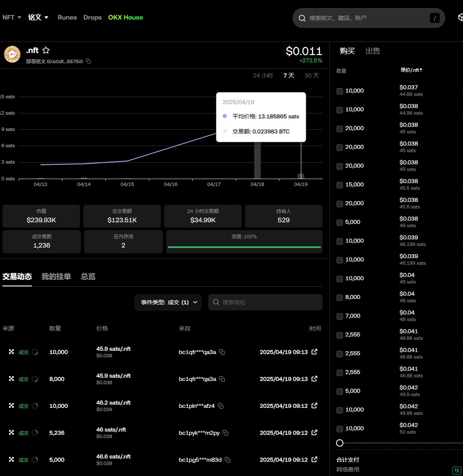Switch to 交易动态 activity tab
This screenshot has width=463, height=476.
(17, 277)
